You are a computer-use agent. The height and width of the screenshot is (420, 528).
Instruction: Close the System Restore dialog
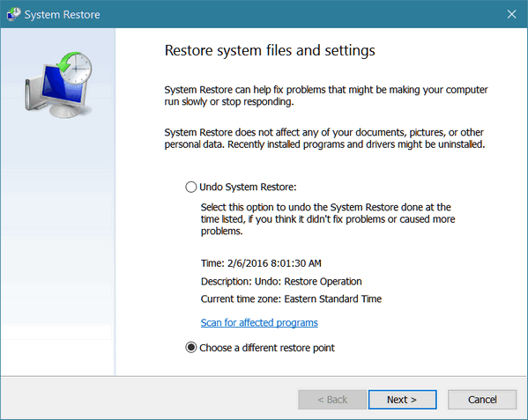(511, 14)
